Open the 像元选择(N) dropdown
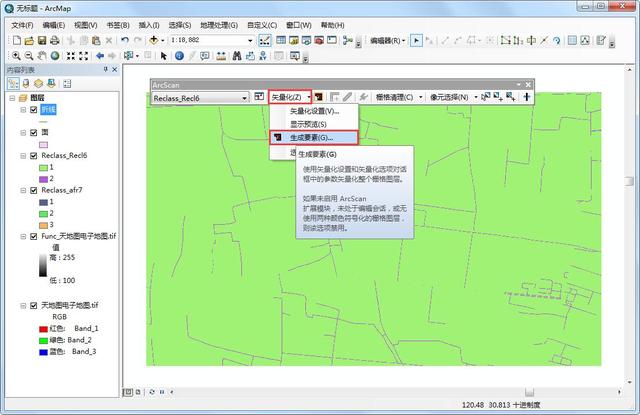Screen dimensions: 640x415 (x=476, y=97)
